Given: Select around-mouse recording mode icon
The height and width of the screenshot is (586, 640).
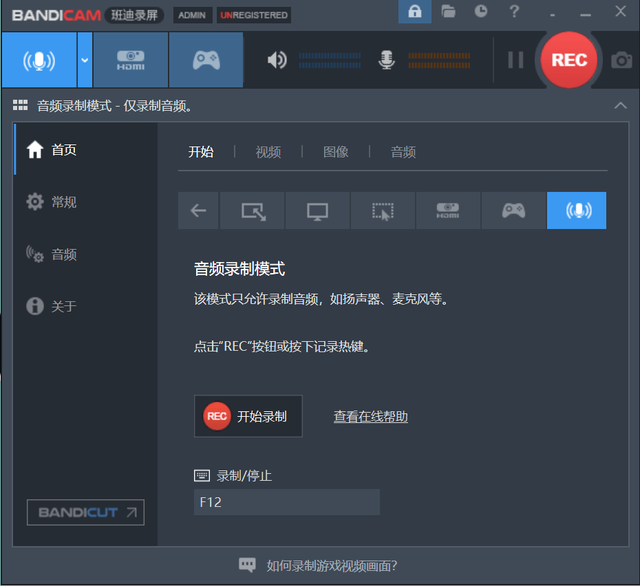Looking at the screenshot, I should coord(383,211).
